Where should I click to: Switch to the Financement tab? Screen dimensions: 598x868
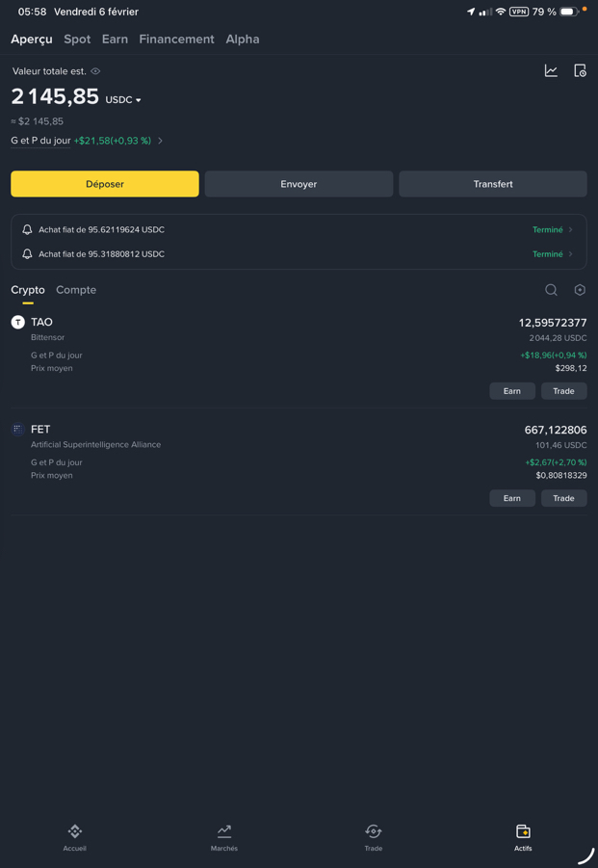point(176,39)
